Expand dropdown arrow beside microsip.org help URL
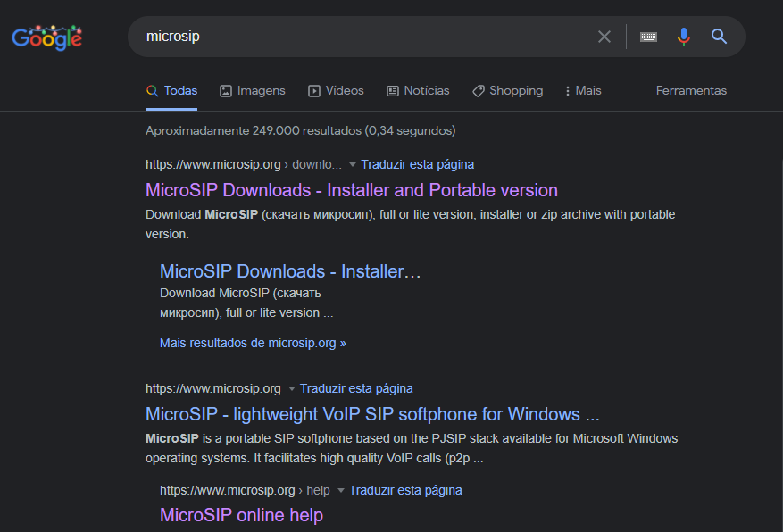 coord(340,491)
